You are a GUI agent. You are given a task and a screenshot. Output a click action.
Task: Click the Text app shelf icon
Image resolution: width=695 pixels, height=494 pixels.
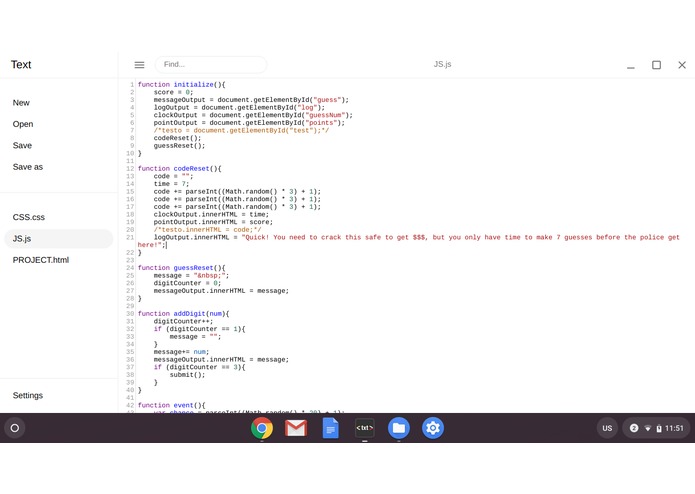[364, 428]
